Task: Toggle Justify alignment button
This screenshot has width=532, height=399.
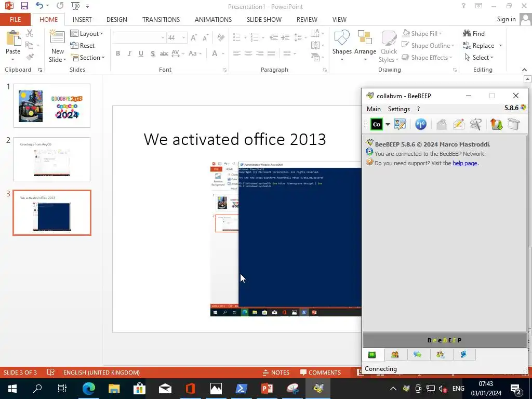Action: (271, 54)
